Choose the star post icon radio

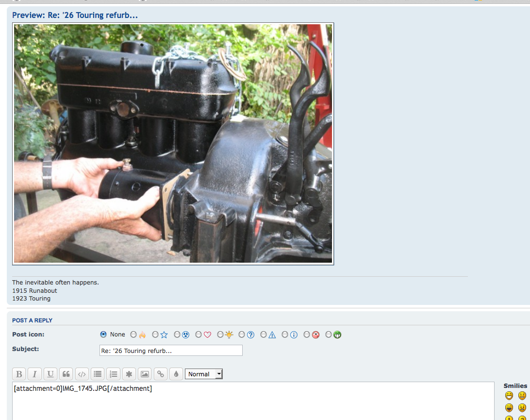pyautogui.click(x=155, y=335)
